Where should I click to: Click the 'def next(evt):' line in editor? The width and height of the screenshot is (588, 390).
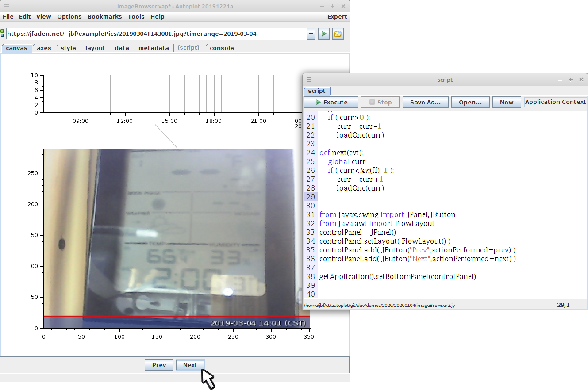(341, 153)
